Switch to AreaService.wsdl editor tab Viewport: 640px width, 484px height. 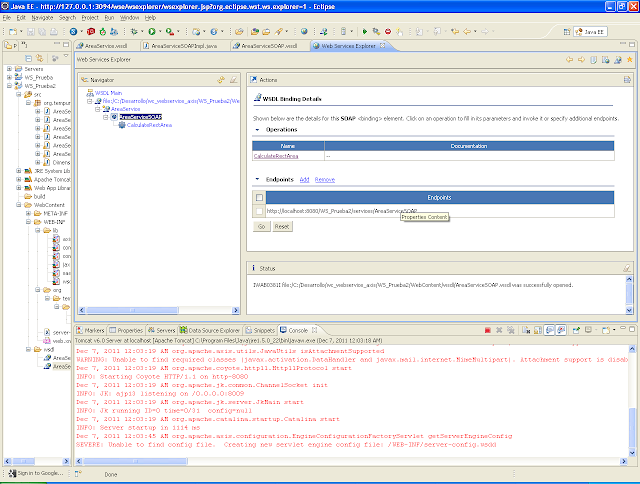[x=106, y=46]
